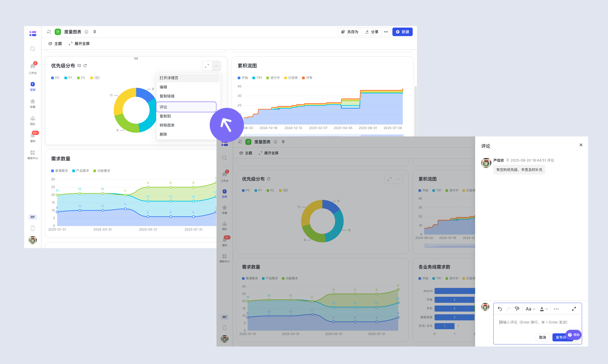Screen dimensions: 608x364
Task: Click the RP badge in back window sidebar
Action: (x=33, y=217)
